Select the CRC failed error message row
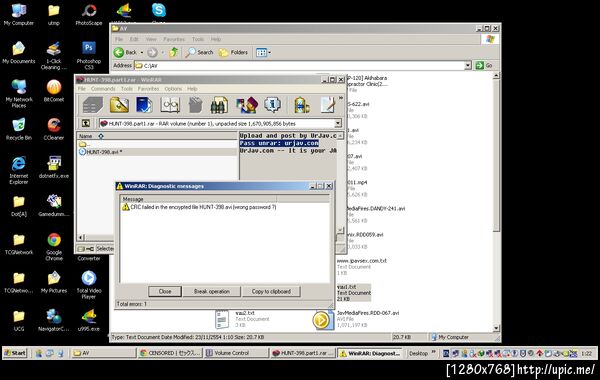 199,207
